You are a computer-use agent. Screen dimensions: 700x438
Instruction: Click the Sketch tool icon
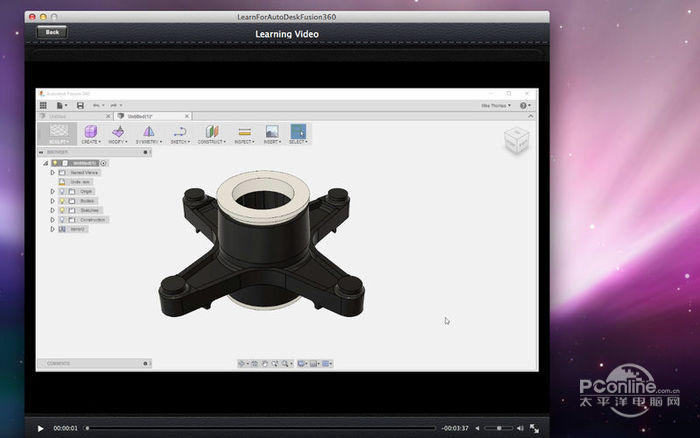180,131
